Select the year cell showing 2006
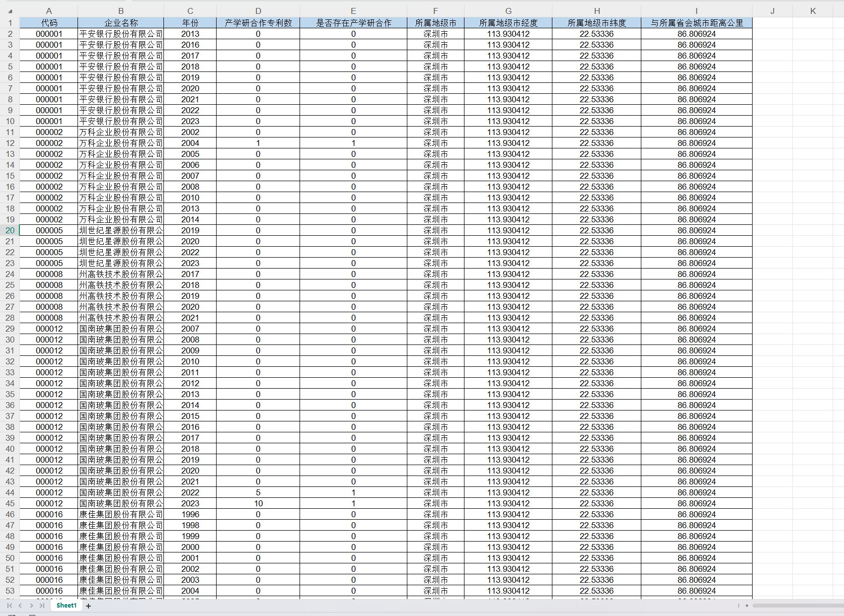 (190, 165)
